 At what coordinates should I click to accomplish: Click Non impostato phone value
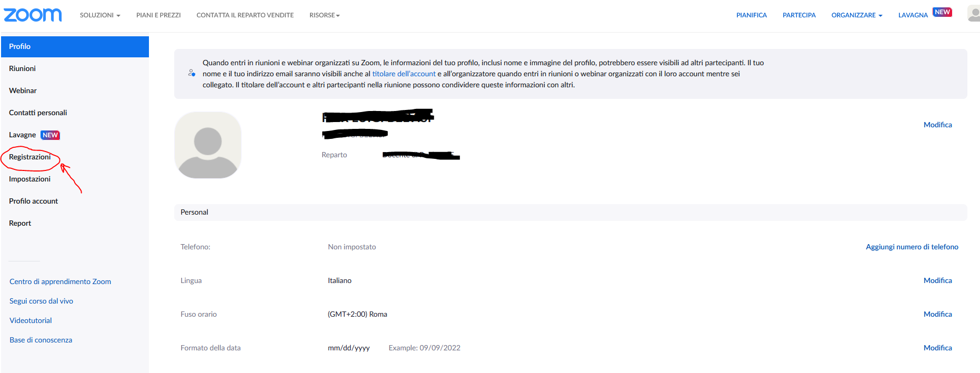[x=352, y=247]
